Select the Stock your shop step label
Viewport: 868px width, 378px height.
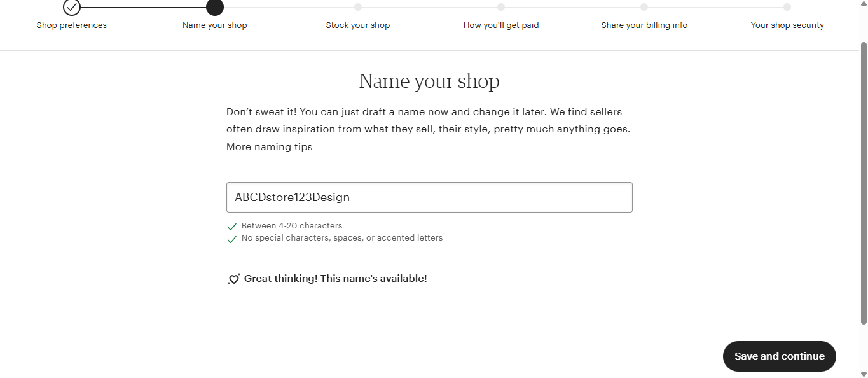[x=357, y=25]
